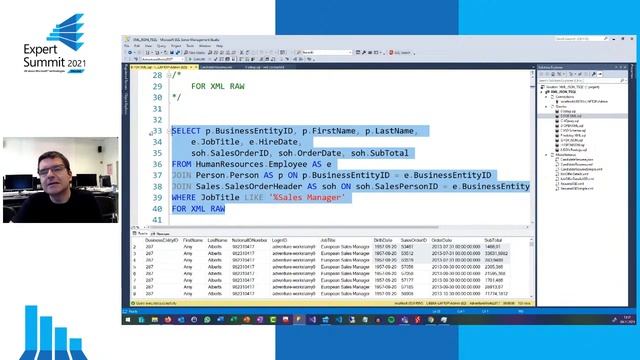Click the Navigate Backward toolbar icon
This screenshot has width=640, height=360.
[x=130, y=53]
